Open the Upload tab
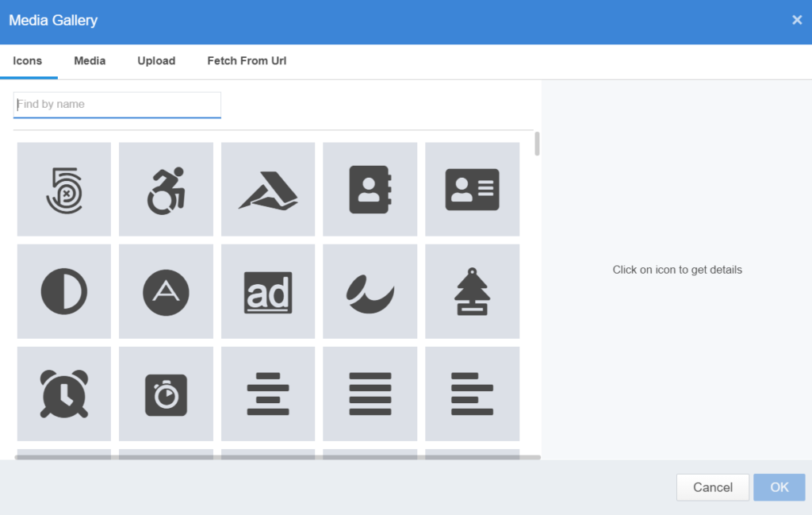The width and height of the screenshot is (812, 515). click(156, 60)
